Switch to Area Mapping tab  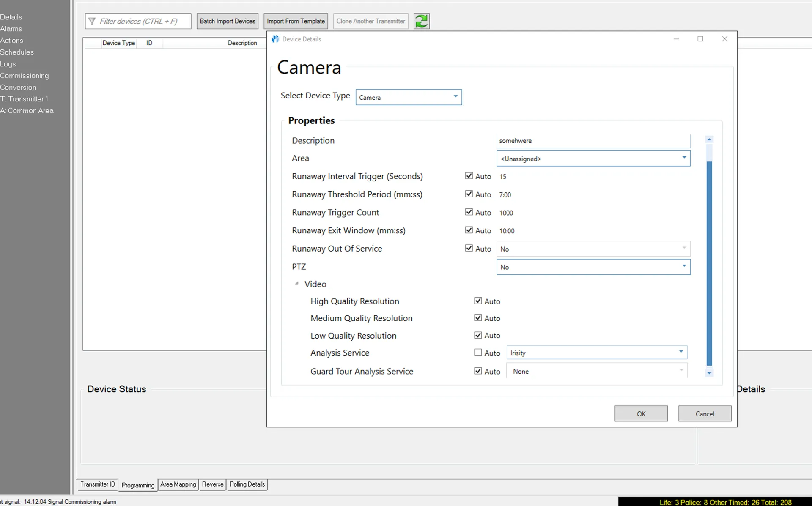coord(178,484)
